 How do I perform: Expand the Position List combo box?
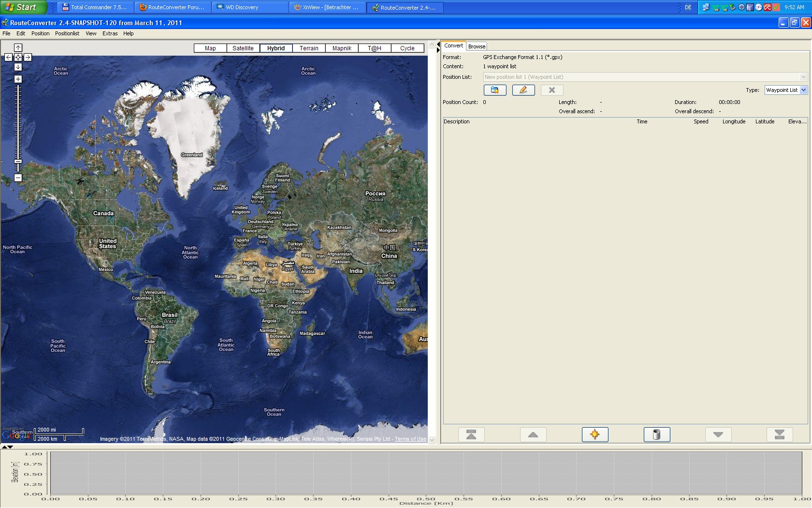803,77
